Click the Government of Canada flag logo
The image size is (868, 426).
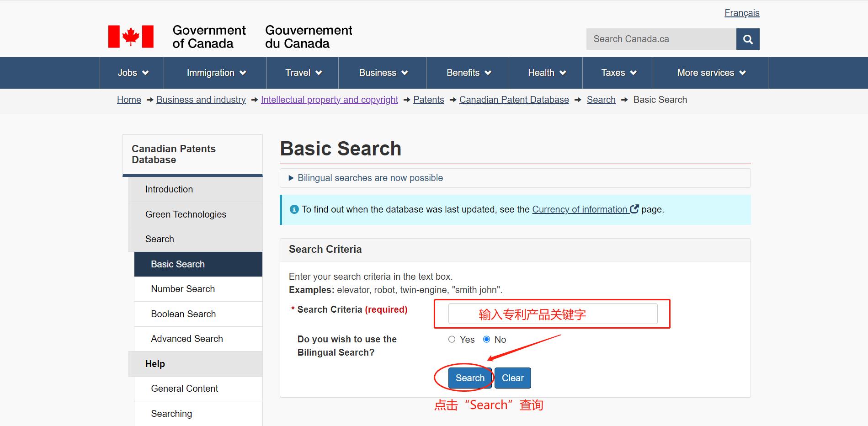131,37
